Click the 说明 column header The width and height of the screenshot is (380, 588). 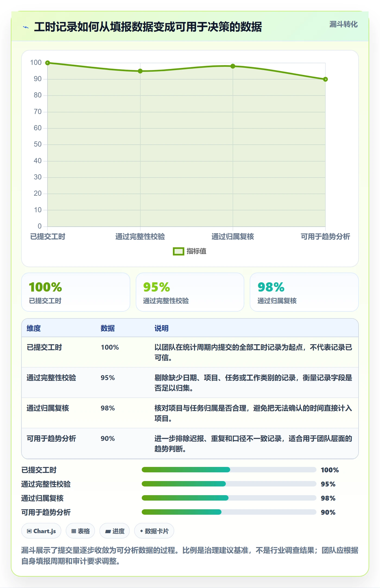coord(161,328)
